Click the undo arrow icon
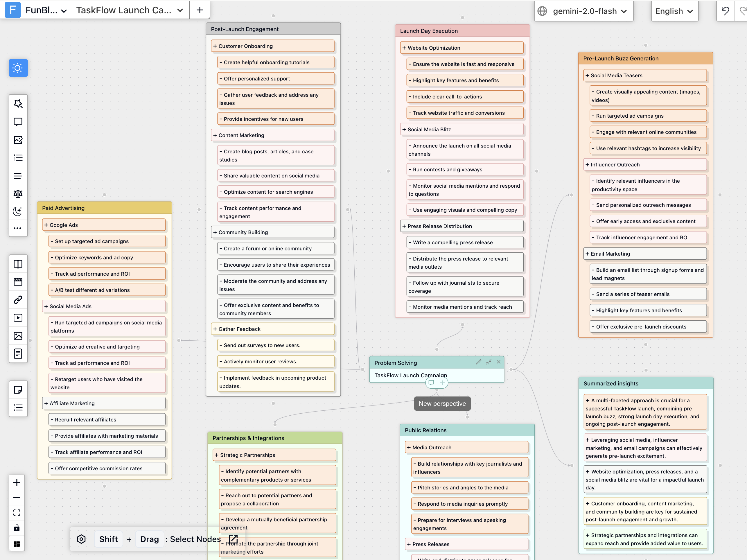Screen dimensions: 747x560 point(725,11)
